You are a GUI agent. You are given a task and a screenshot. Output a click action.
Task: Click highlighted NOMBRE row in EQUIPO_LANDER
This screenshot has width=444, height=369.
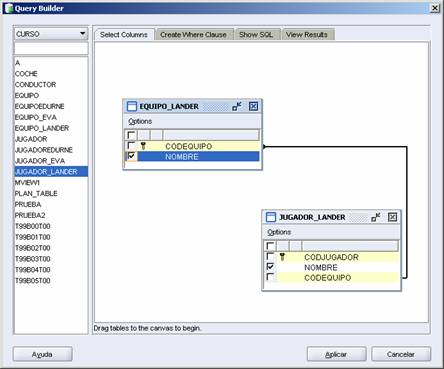point(192,156)
